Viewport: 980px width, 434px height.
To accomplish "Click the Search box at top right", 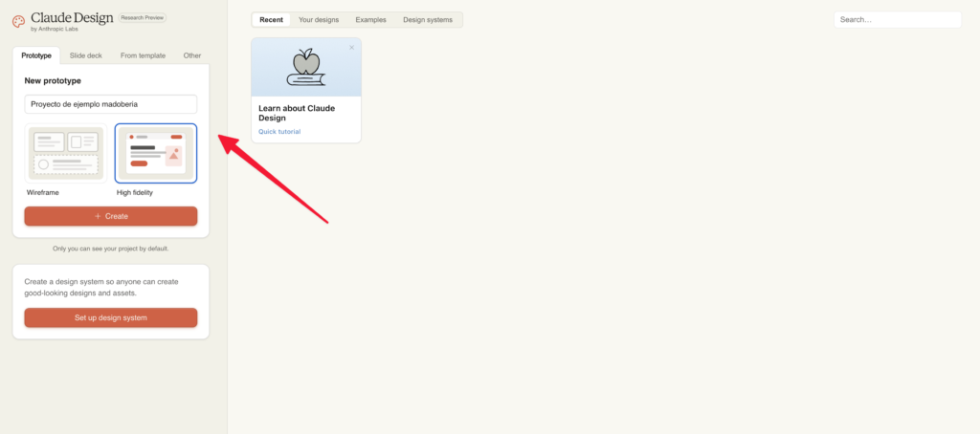I will (x=897, y=19).
